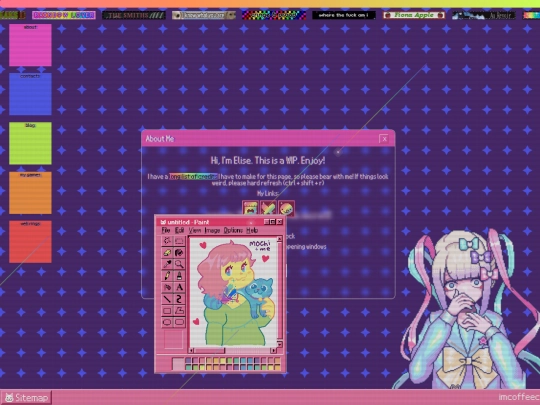This screenshot has width=540, height=405.
Task: Click the Paint horizontal scrollbar thumb
Action: pos(210,351)
